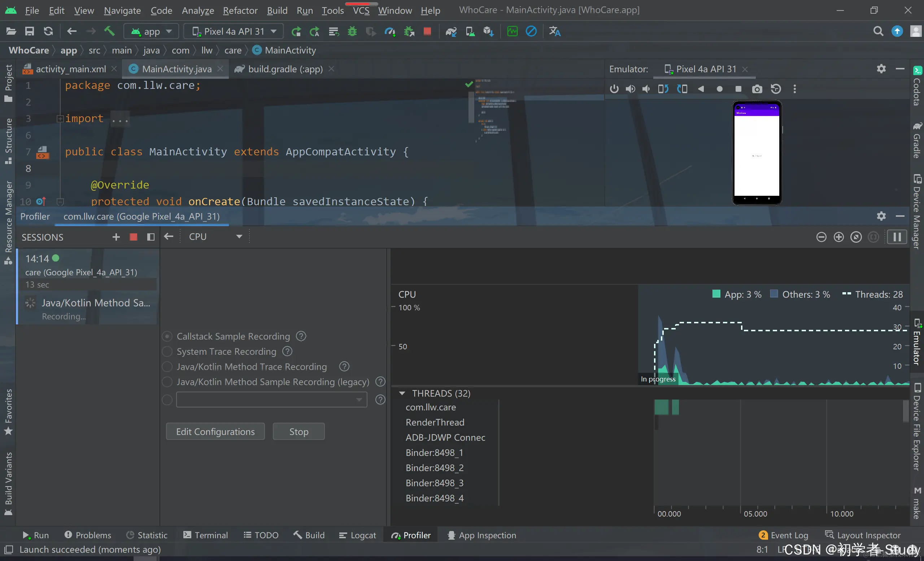924x561 pixels.
Task: Start a new profiling session with plus icon
Action: [x=116, y=237]
